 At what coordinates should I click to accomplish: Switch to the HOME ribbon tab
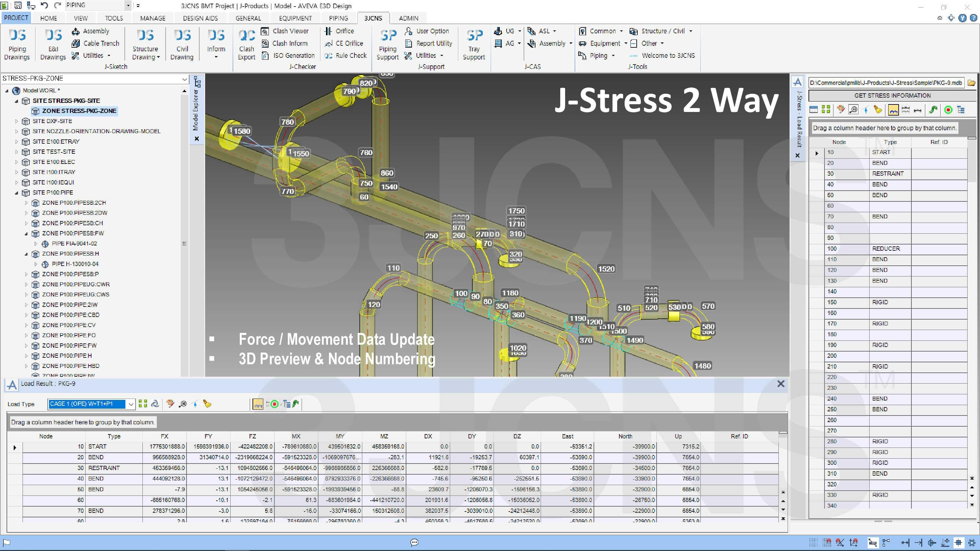click(x=49, y=18)
